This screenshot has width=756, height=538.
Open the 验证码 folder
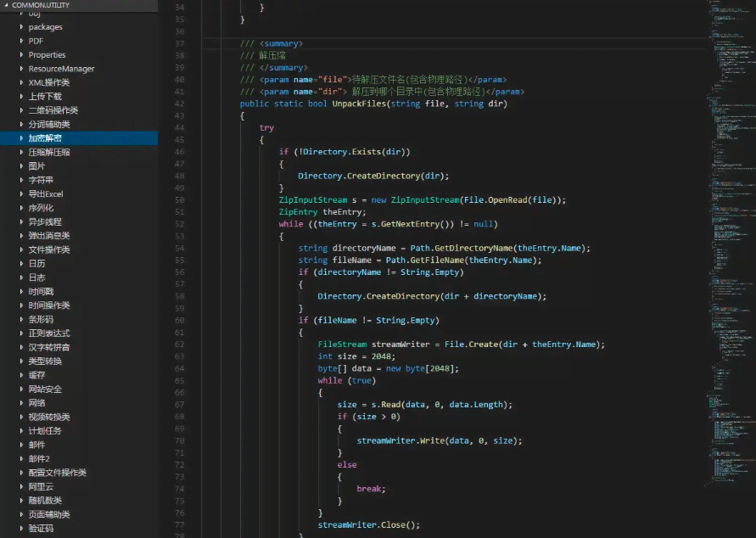click(41, 529)
